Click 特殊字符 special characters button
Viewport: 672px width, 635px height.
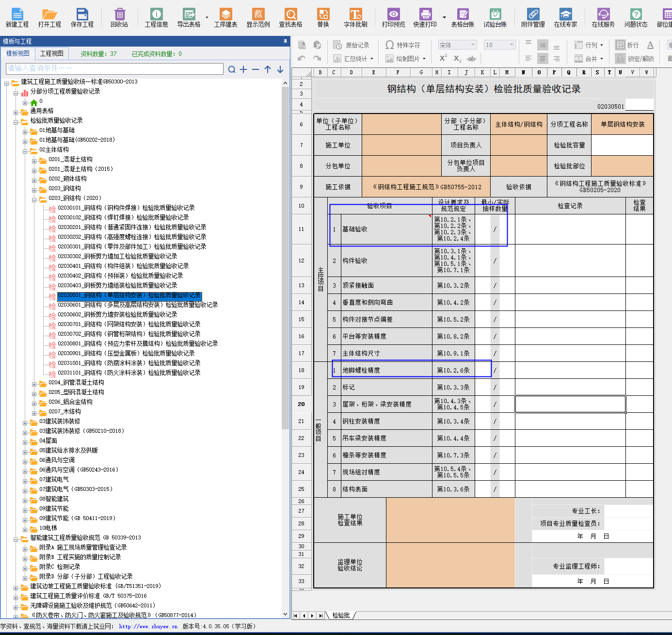pyautogui.click(x=403, y=45)
